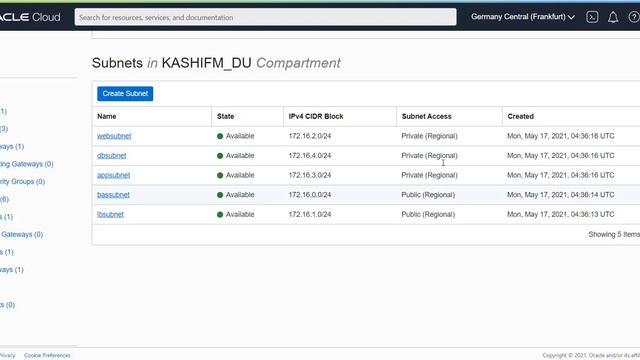Click Private (Regional) in appsubnet row

(429, 175)
